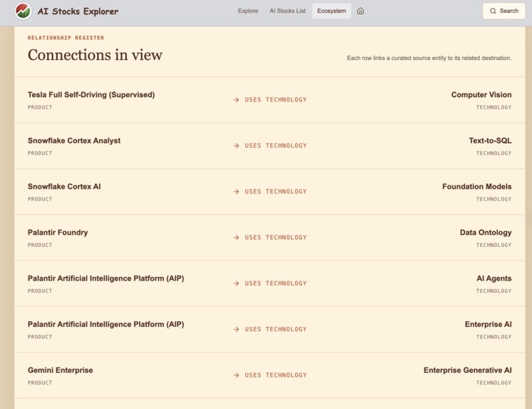Open AI Agents technology

493,278
